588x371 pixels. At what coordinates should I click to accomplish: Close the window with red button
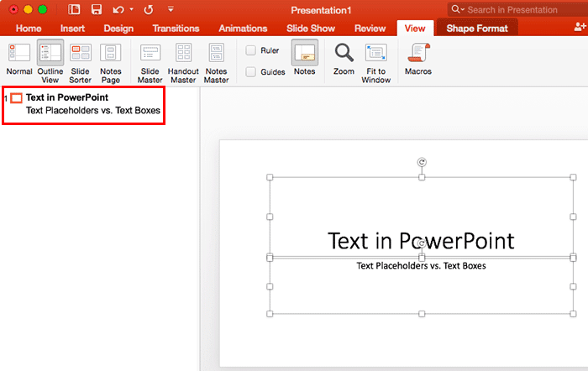(x=13, y=9)
